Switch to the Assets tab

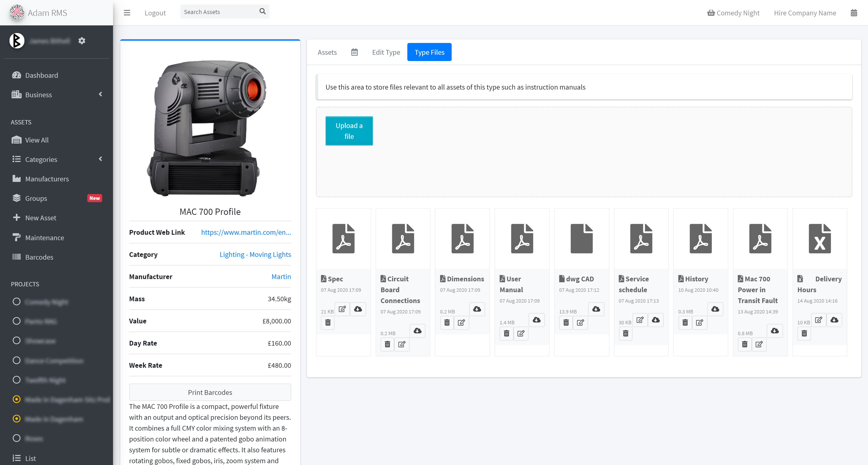pyautogui.click(x=327, y=52)
